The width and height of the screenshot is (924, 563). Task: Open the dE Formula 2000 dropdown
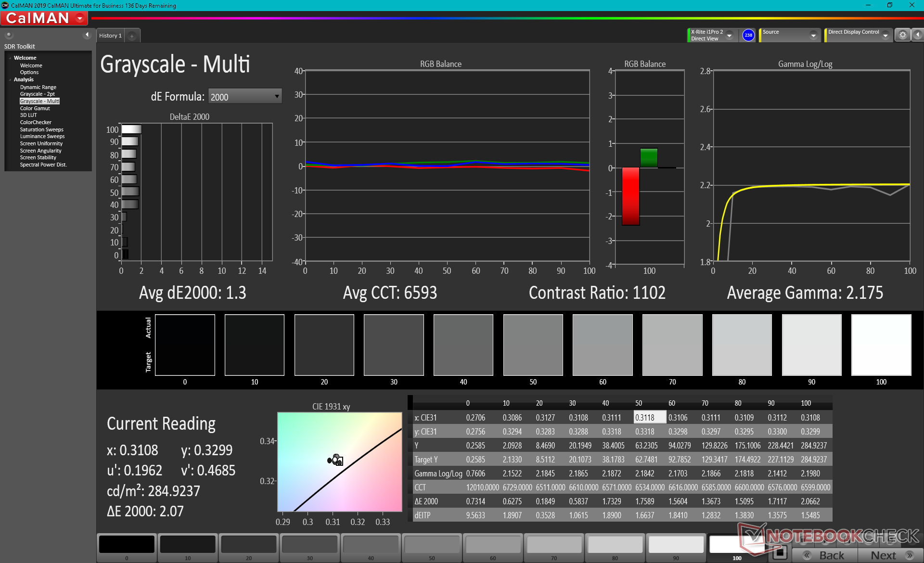(244, 97)
